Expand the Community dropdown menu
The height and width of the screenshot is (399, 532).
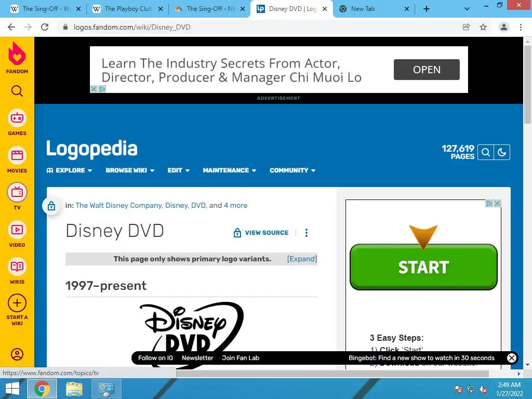(292, 170)
